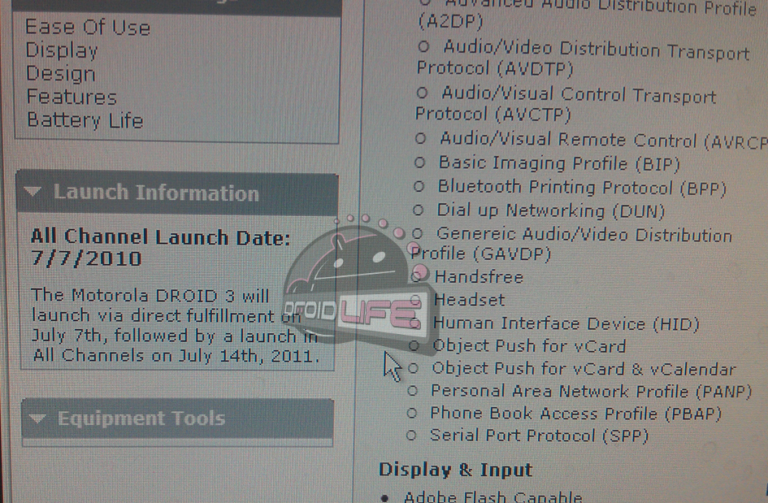Click the Bluetooth Printing Protocol (BPP) entry
This screenshot has height=503, width=768.
coord(582,187)
